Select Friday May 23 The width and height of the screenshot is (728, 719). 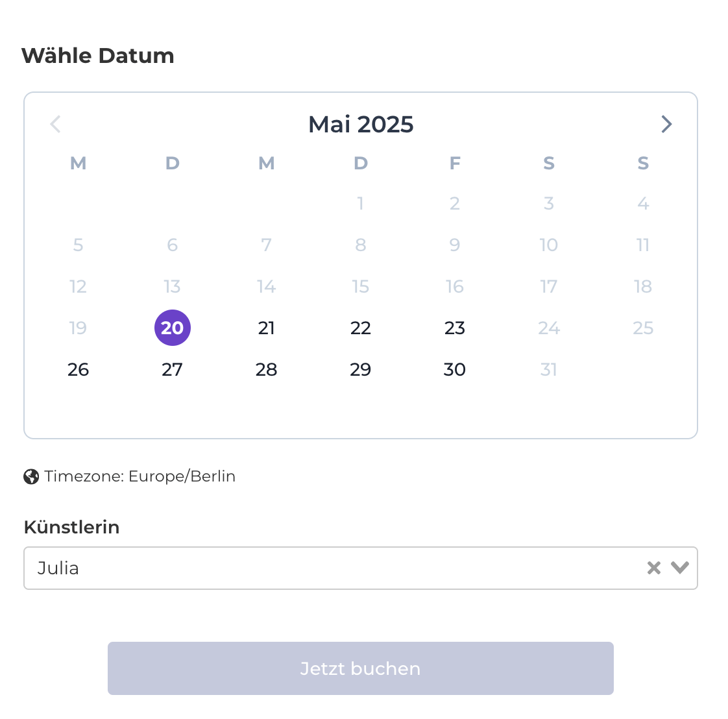coord(455,328)
